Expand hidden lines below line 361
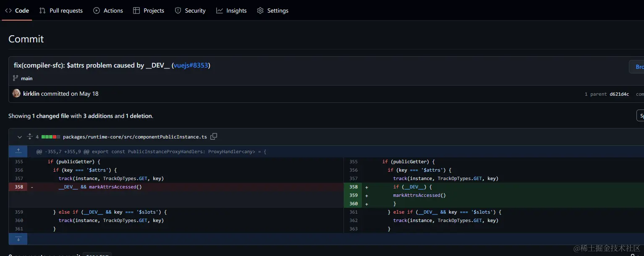 (x=18, y=239)
